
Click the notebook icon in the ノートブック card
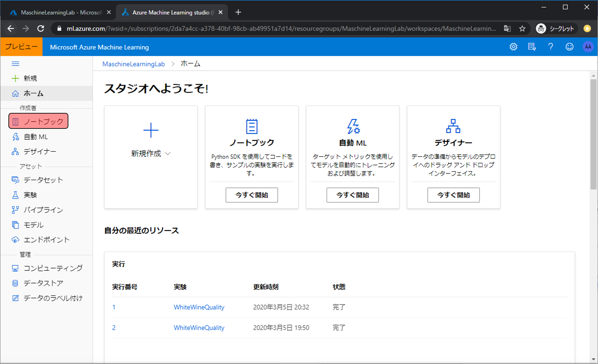(251, 127)
